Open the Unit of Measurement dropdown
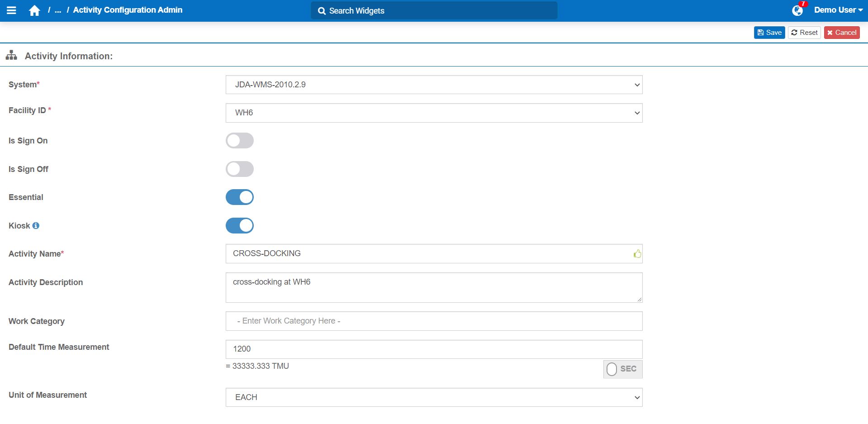This screenshot has width=868, height=424. 434,397
